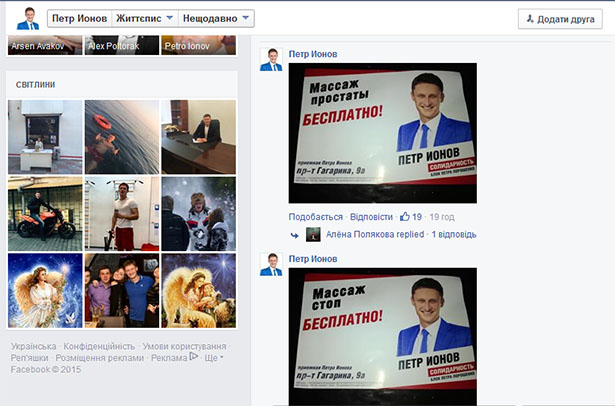This screenshot has height=406, width=615.
Task: Open author name link on second comment
Action: pyautogui.click(x=313, y=259)
